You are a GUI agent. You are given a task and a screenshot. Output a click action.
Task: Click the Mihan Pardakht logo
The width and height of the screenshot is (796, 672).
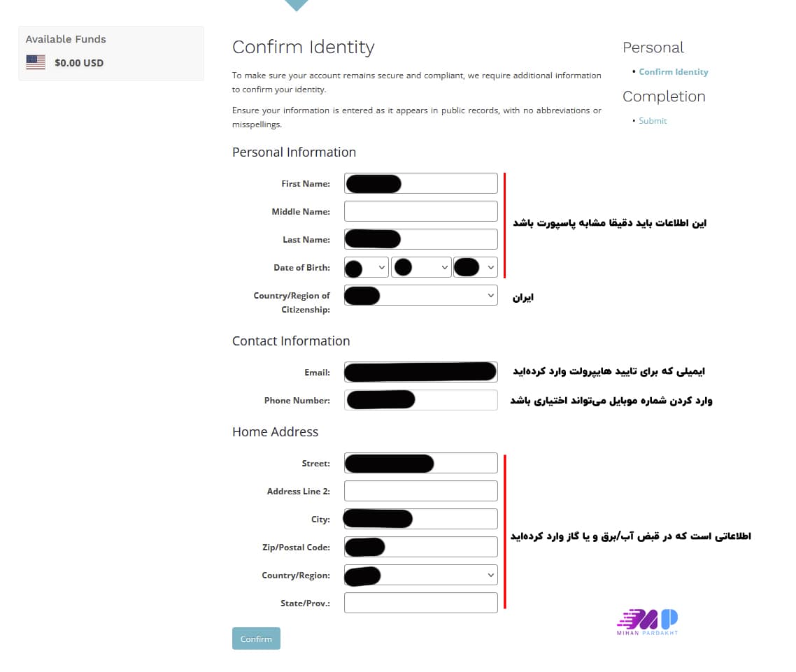click(647, 622)
